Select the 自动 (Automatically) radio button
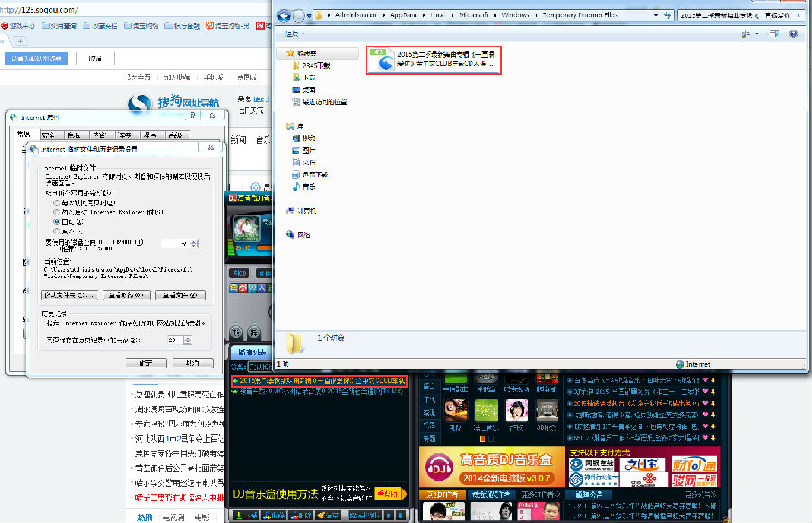The width and height of the screenshot is (812, 523). [56, 222]
